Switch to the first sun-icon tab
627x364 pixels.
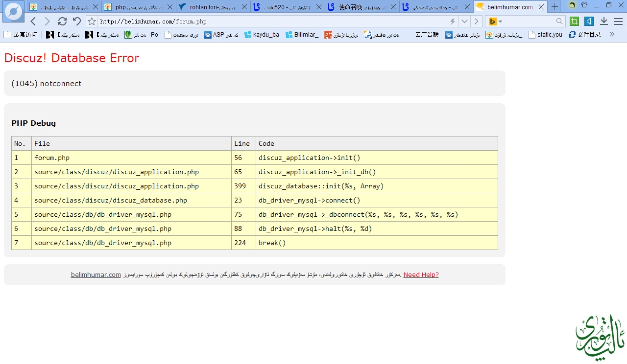point(64,7)
